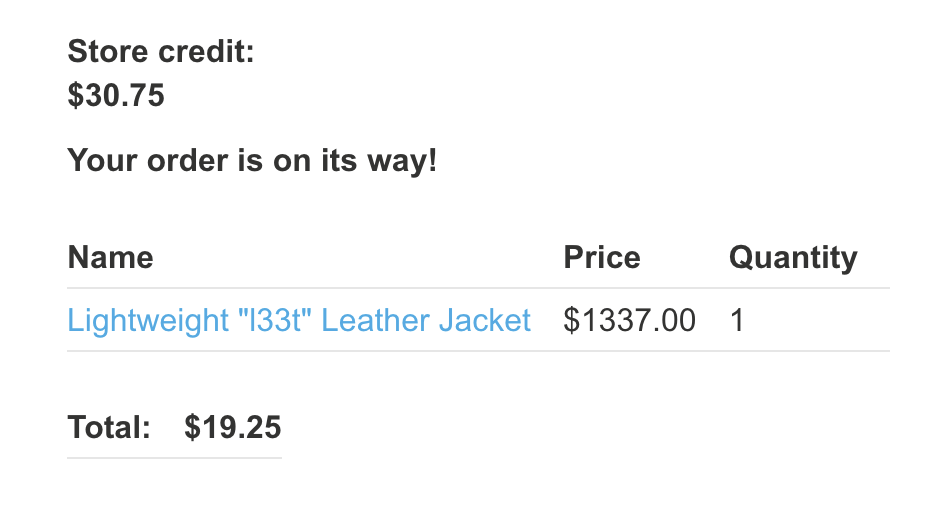
Task: Click the "Store credit:" label
Action: [x=161, y=50]
